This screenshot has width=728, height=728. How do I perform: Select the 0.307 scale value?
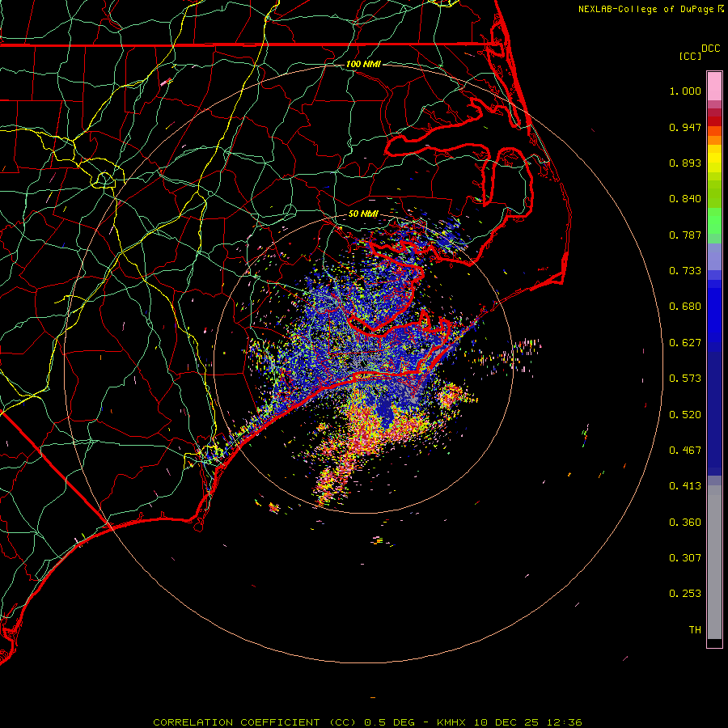click(x=685, y=558)
